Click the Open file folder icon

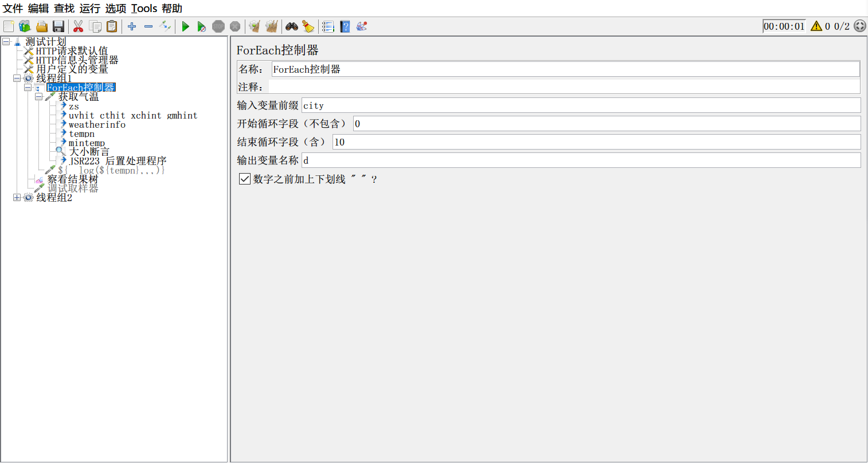[x=41, y=26]
